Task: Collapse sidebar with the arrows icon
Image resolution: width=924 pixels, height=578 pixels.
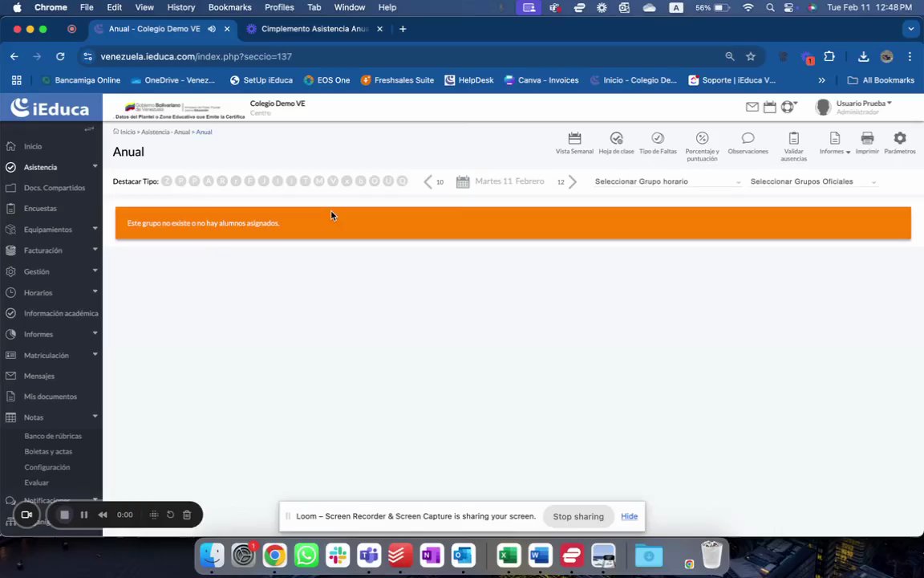Action: [89, 128]
